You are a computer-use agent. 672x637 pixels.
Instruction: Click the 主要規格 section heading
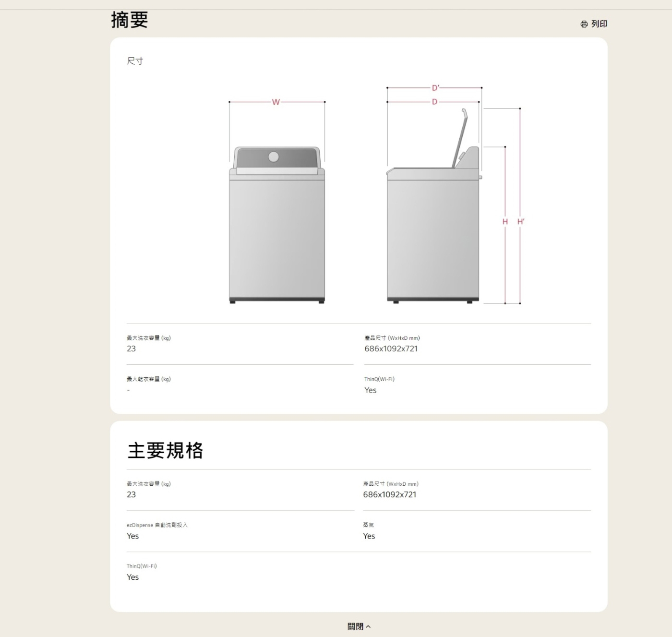coord(165,450)
